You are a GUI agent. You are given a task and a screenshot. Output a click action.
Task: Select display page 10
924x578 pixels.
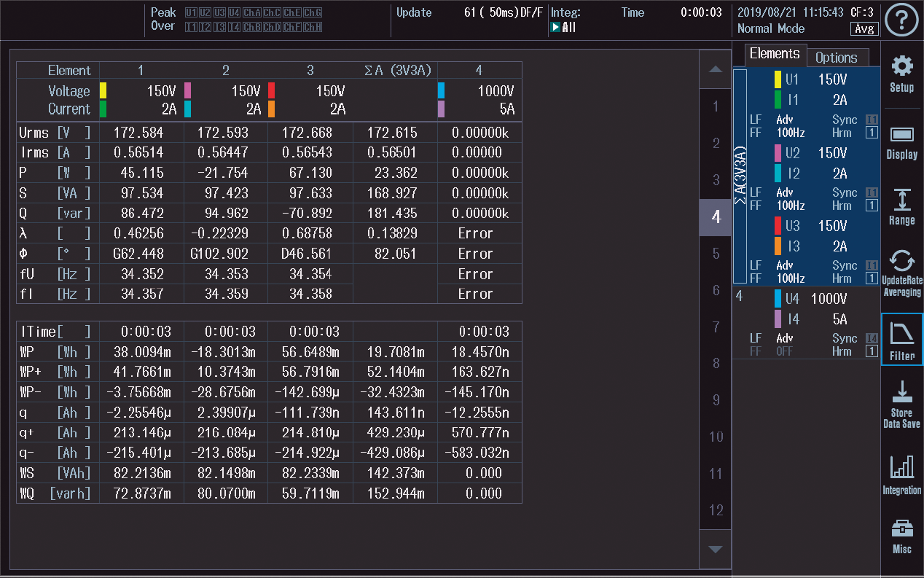(716, 437)
